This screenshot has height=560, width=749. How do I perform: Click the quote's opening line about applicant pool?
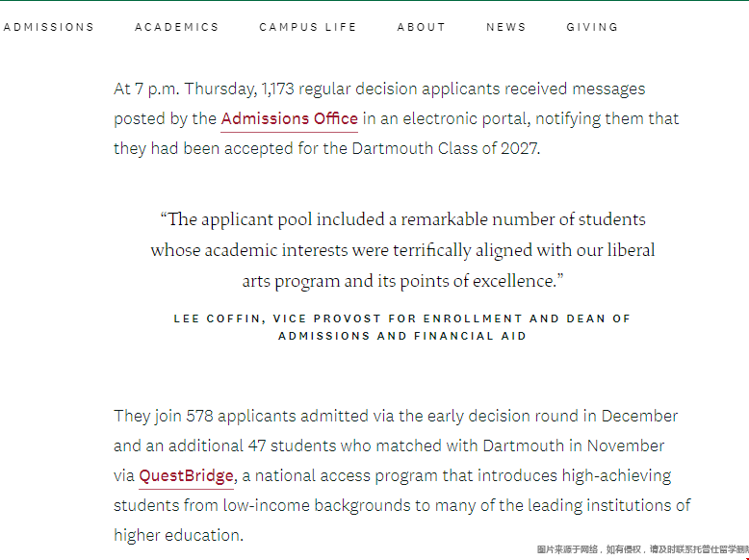[402, 219]
